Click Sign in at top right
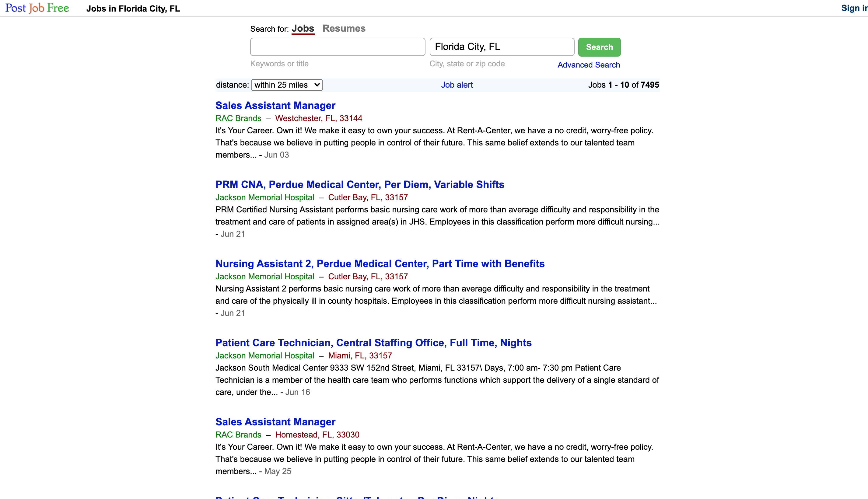The image size is (868, 499). (854, 8)
